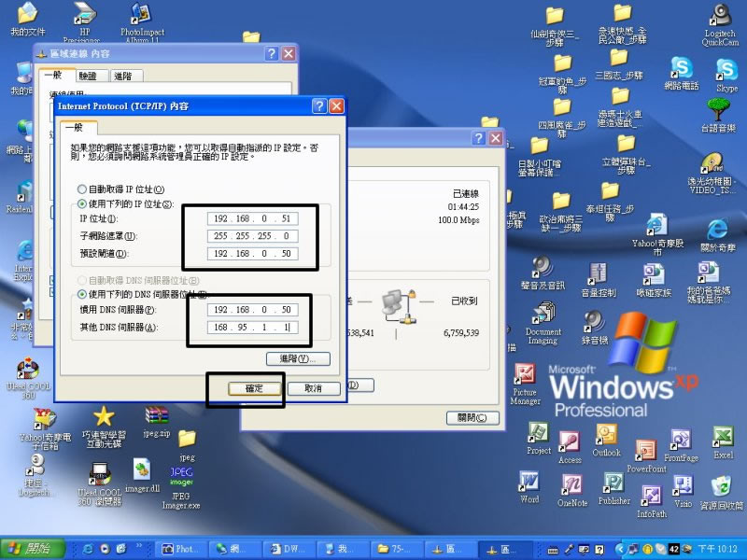Switch to DW... taskbar window
747x560 pixels.
pyautogui.click(x=288, y=549)
